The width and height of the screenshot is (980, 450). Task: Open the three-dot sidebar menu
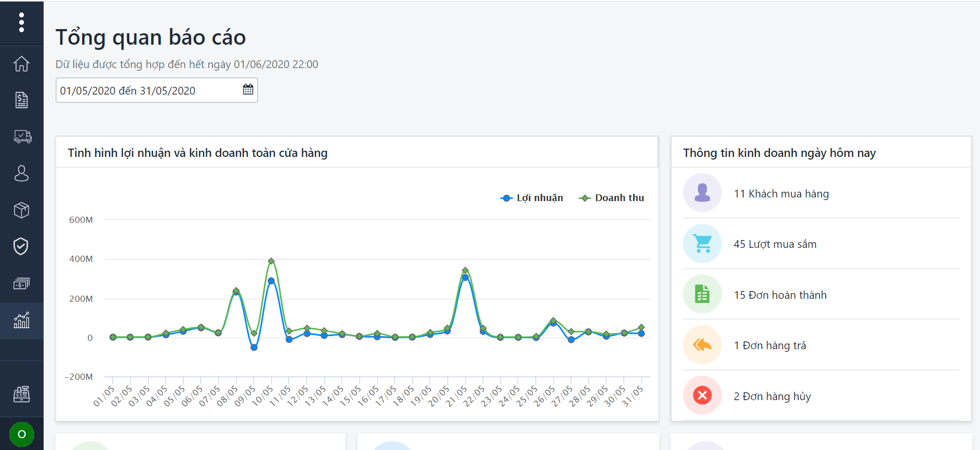(x=21, y=22)
